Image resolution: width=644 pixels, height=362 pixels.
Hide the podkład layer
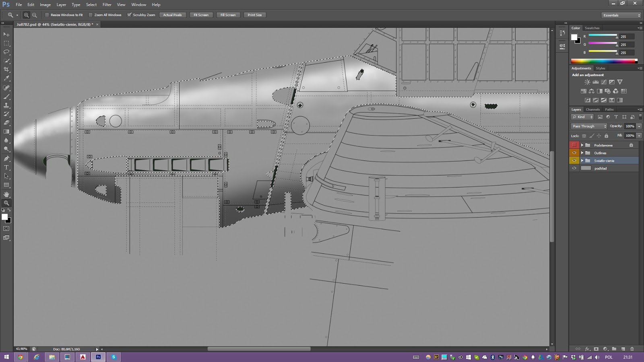574,168
